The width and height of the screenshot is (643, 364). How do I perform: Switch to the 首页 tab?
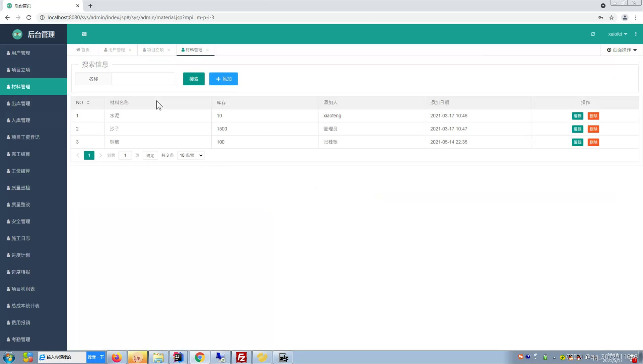point(83,50)
